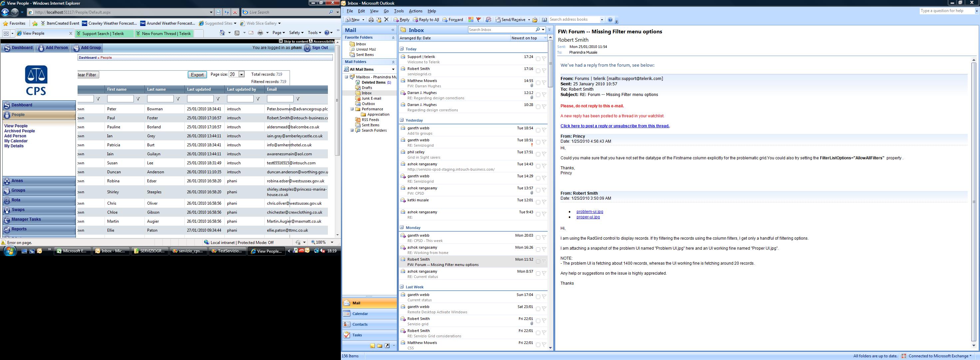
Task: Open the Outlook Tools menu
Action: [399, 11]
